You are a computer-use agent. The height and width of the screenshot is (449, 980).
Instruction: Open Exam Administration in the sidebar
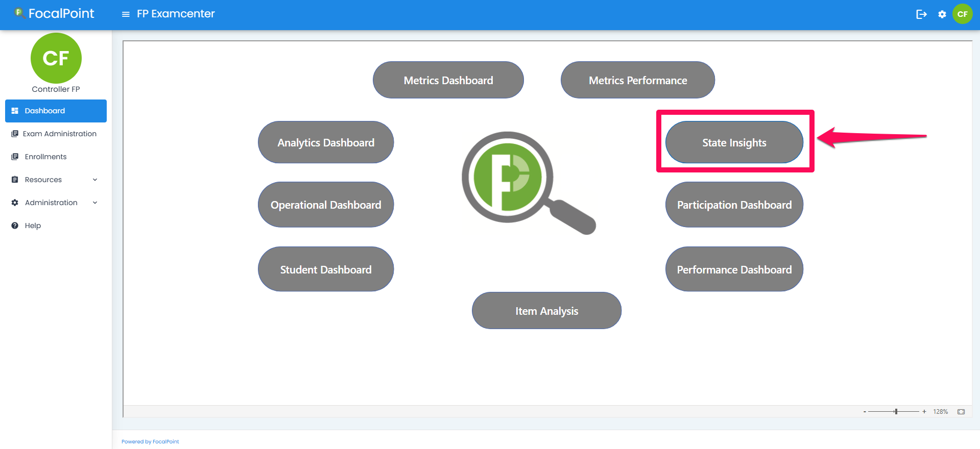(56, 134)
